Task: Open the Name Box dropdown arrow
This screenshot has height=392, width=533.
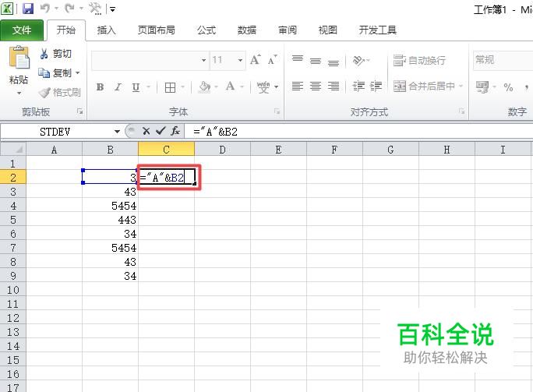Action: (117, 132)
